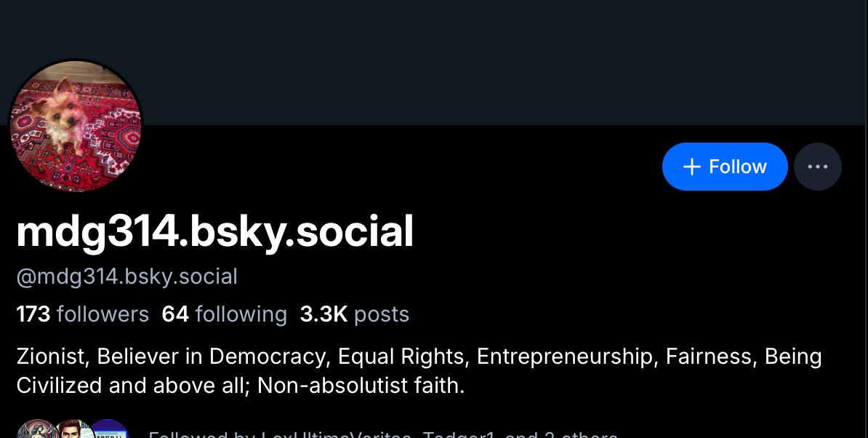View the 64 following list
This screenshot has width=868, height=438.
(224, 314)
